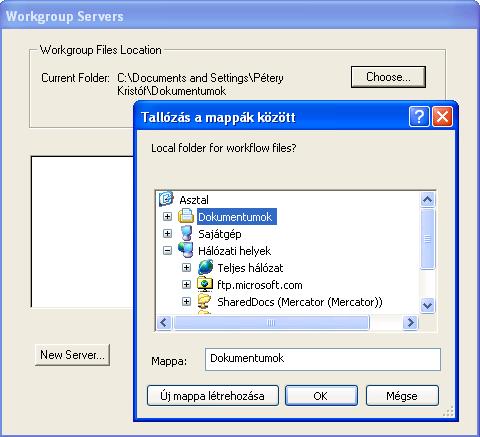The image size is (480, 437).
Task: Click the ftp.microsoft.com network folder icon
Action: click(x=205, y=284)
